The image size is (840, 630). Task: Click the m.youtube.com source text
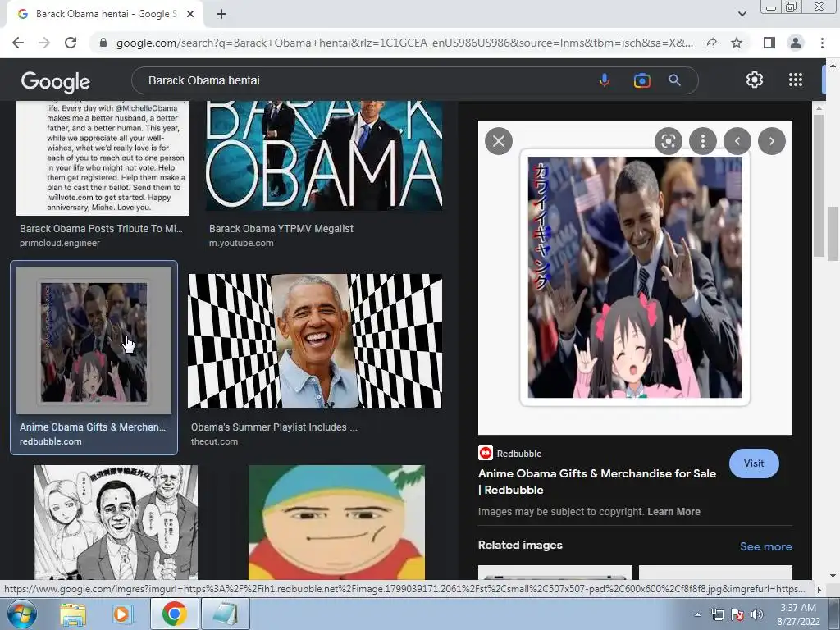[x=241, y=243]
